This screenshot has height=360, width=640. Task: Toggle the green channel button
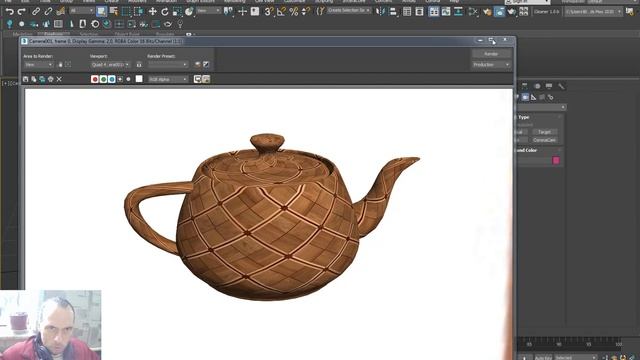coord(103,79)
